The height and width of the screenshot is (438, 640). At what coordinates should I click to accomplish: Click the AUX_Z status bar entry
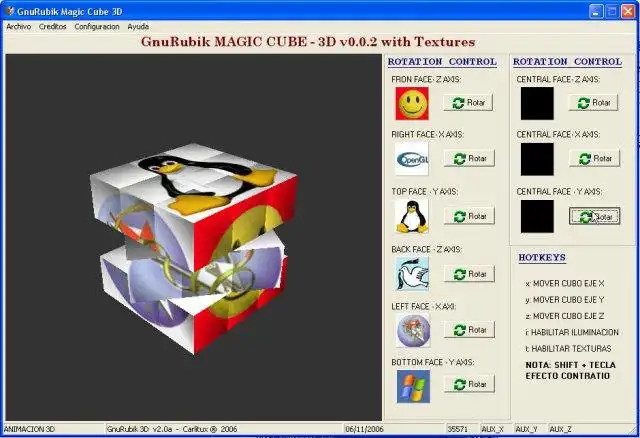click(x=560, y=429)
